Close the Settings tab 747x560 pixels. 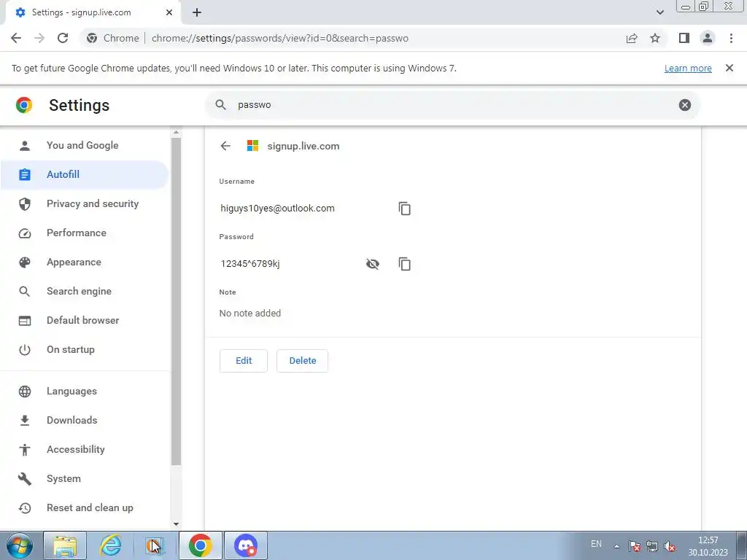(169, 12)
